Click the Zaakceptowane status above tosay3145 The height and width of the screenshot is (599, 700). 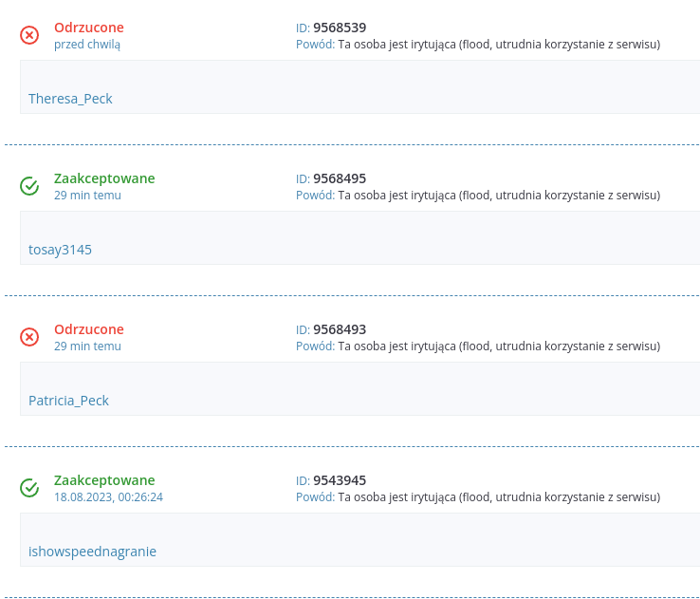[104, 178]
